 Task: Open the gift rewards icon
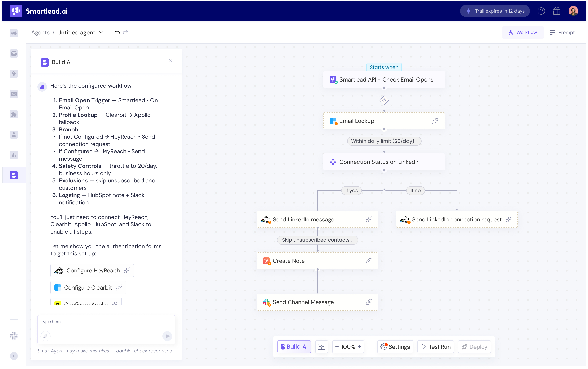pyautogui.click(x=557, y=11)
